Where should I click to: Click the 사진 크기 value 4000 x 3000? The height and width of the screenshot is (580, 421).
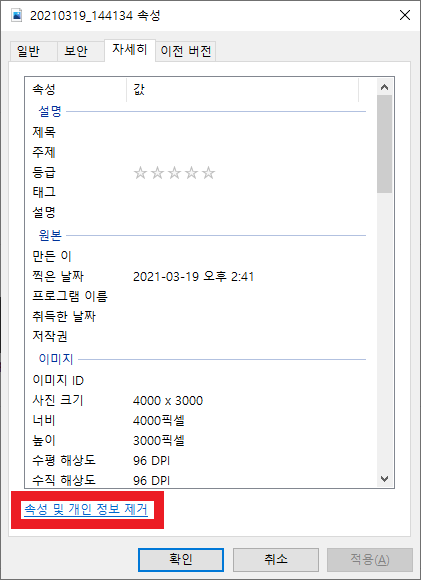pyautogui.click(x=168, y=401)
